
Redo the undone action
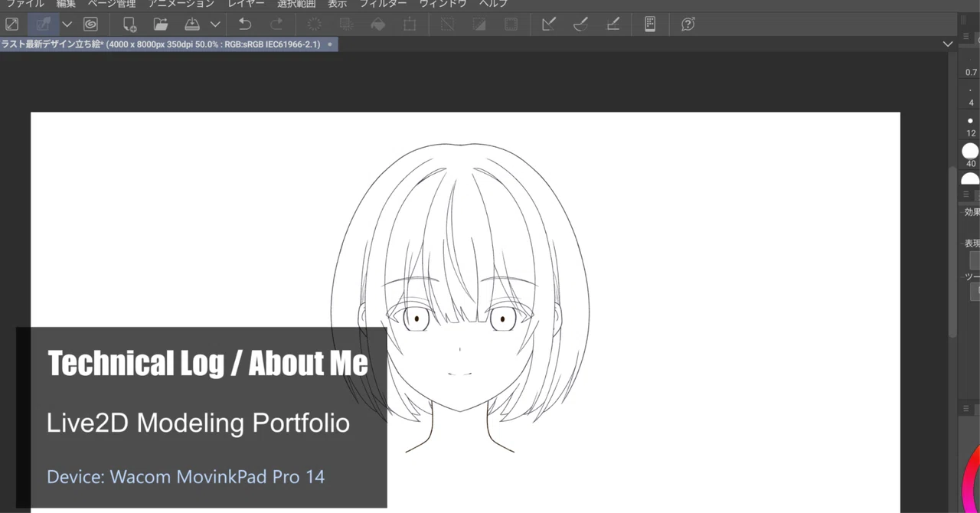(x=276, y=25)
